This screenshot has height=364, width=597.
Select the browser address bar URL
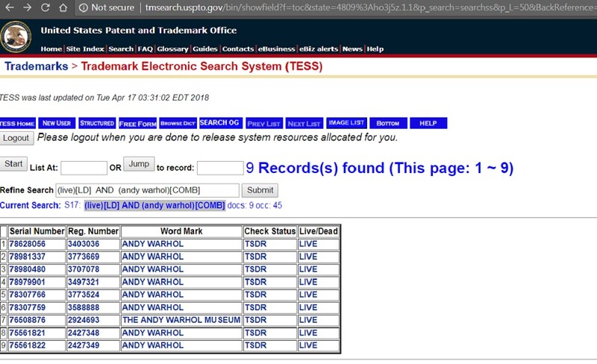pyautogui.click(x=369, y=7)
